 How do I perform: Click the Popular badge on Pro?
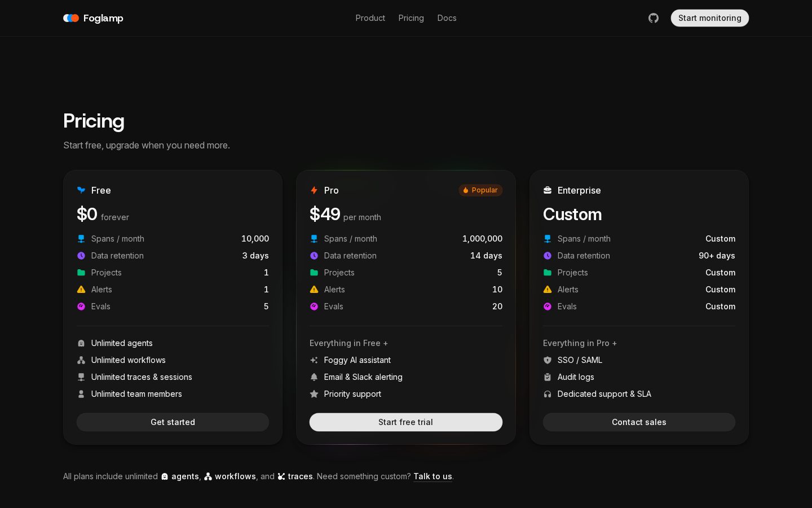(480, 190)
